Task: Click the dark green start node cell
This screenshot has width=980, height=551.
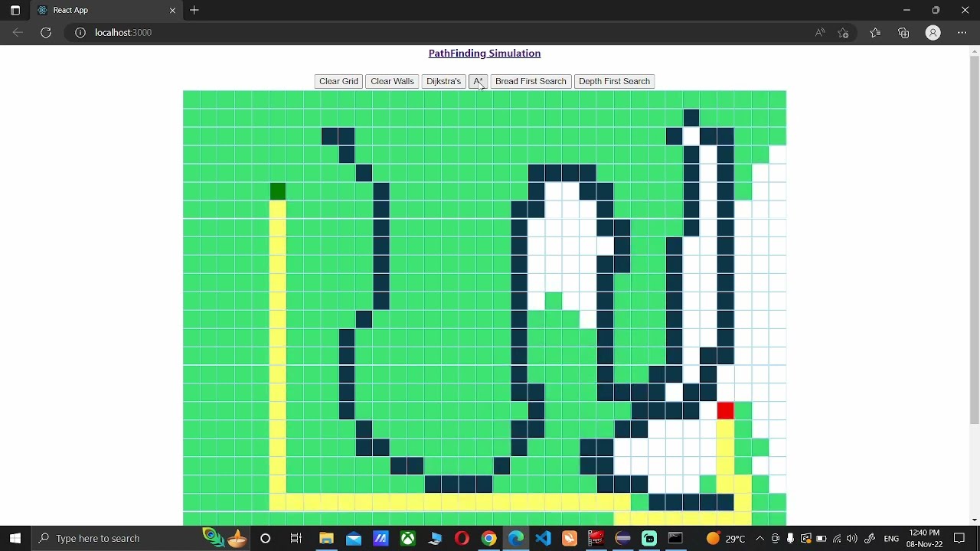Action: tap(278, 191)
